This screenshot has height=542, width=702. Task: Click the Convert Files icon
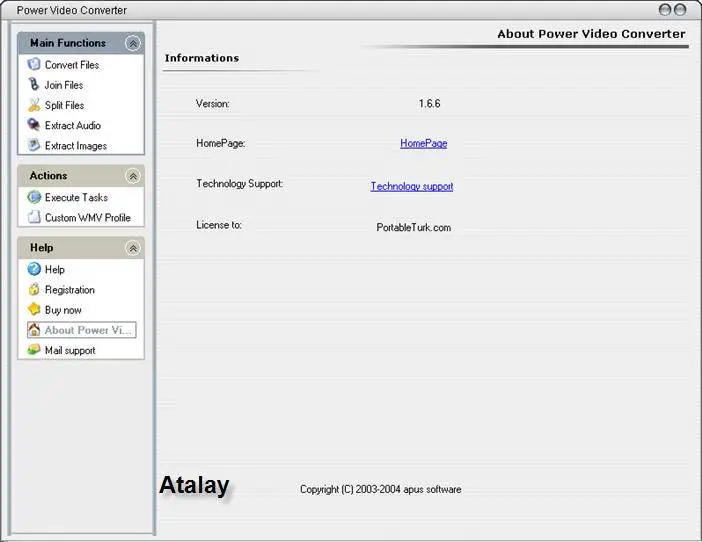[34, 64]
